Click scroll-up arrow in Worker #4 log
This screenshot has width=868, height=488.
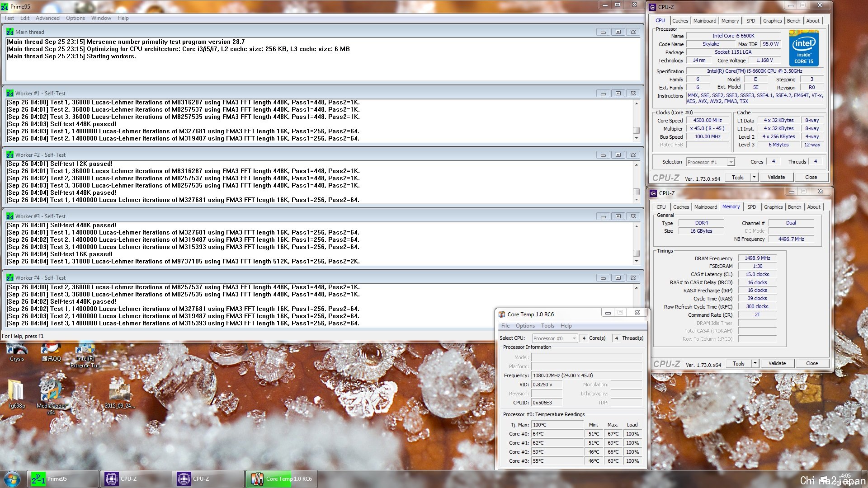click(x=637, y=288)
